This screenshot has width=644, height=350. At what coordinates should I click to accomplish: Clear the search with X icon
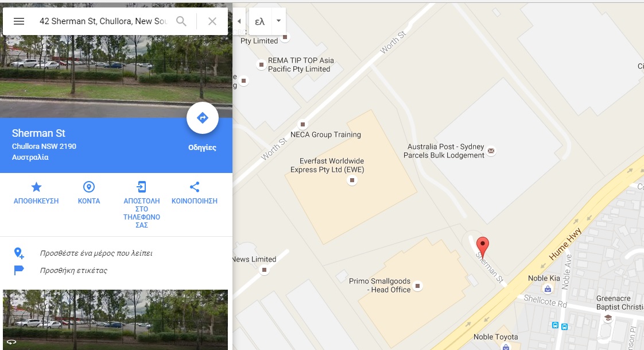coord(212,21)
